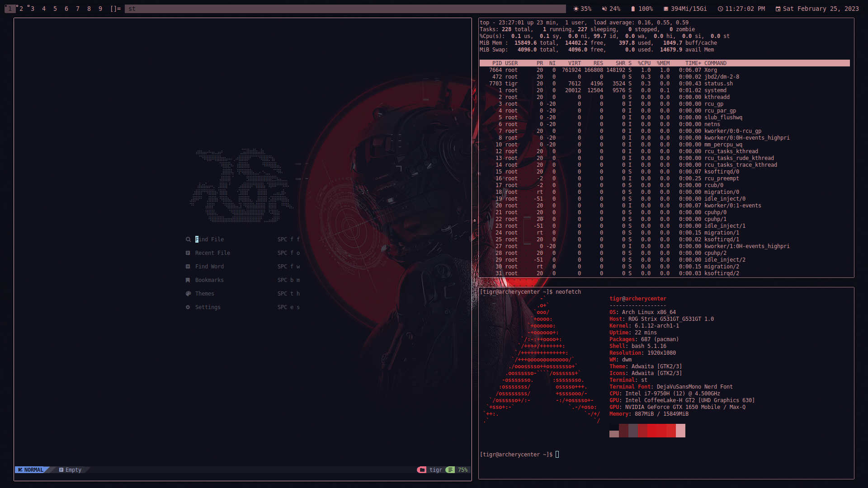The width and height of the screenshot is (868, 488).
Task: Open Recent File in Neovim dashboard
Action: (212, 253)
